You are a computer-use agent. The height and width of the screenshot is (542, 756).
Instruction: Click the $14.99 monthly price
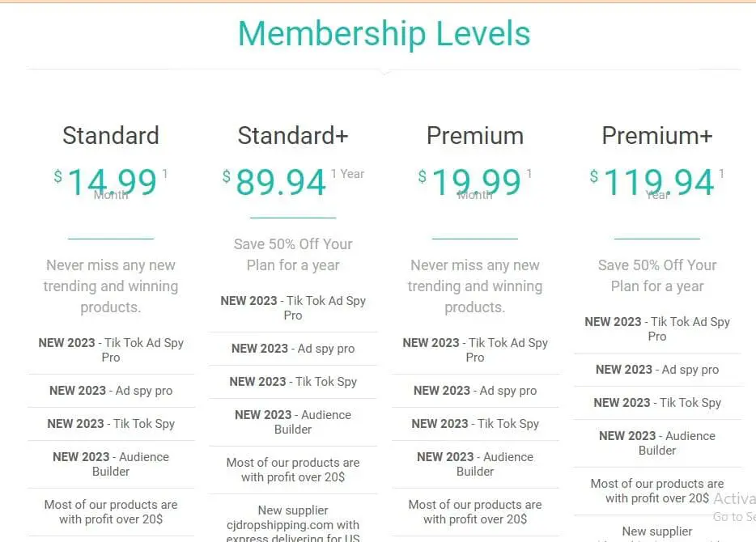(x=111, y=182)
